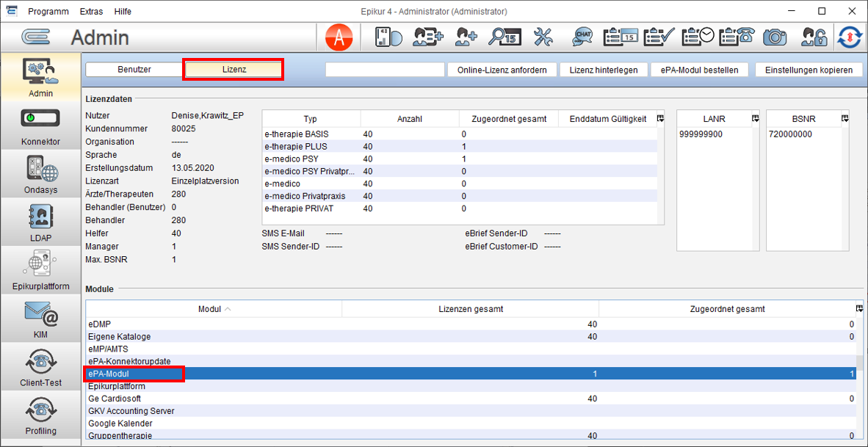The height and width of the screenshot is (447, 868).
Task: Select the Admin section in the sidebar
Action: [40, 77]
